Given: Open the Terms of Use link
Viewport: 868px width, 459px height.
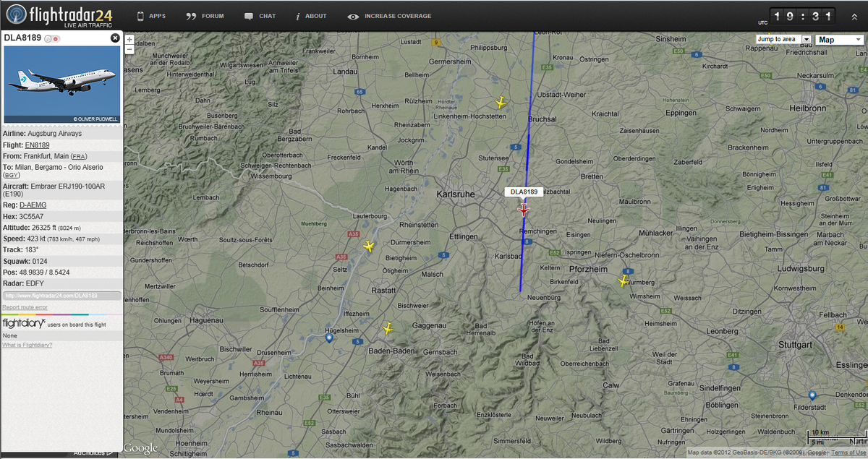Looking at the screenshot, I should pos(848,453).
